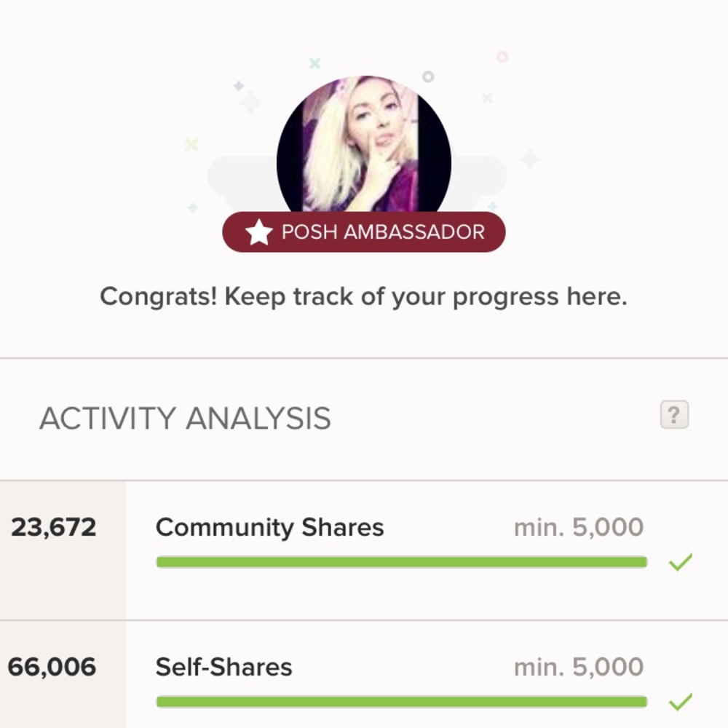Click the ACTIVITY ANALYSIS section heading

pyautogui.click(x=185, y=419)
